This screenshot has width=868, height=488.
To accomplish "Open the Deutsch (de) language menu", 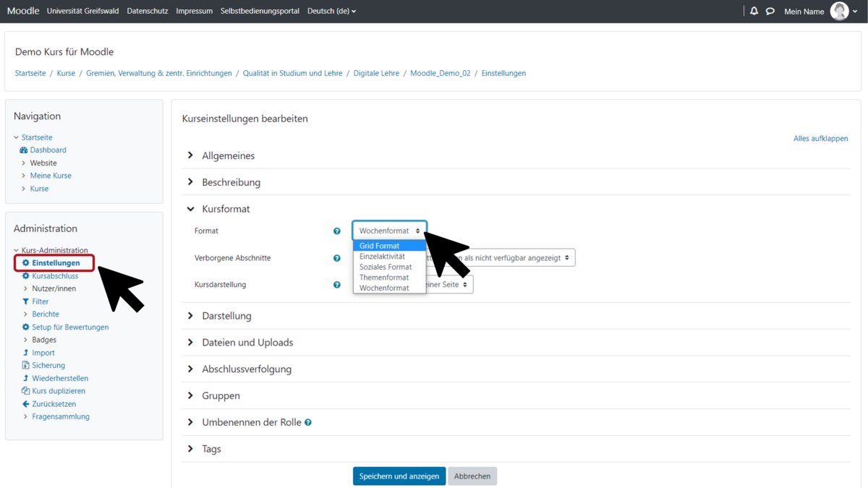I will tap(331, 11).
